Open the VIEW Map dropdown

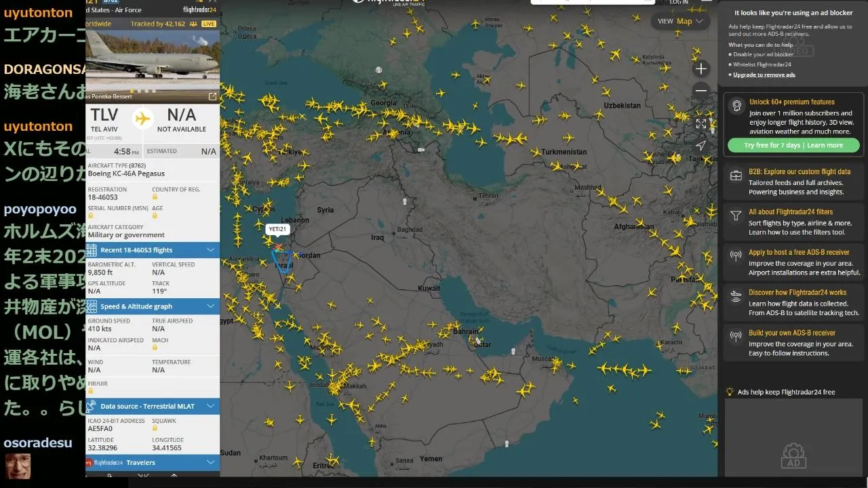pos(681,21)
